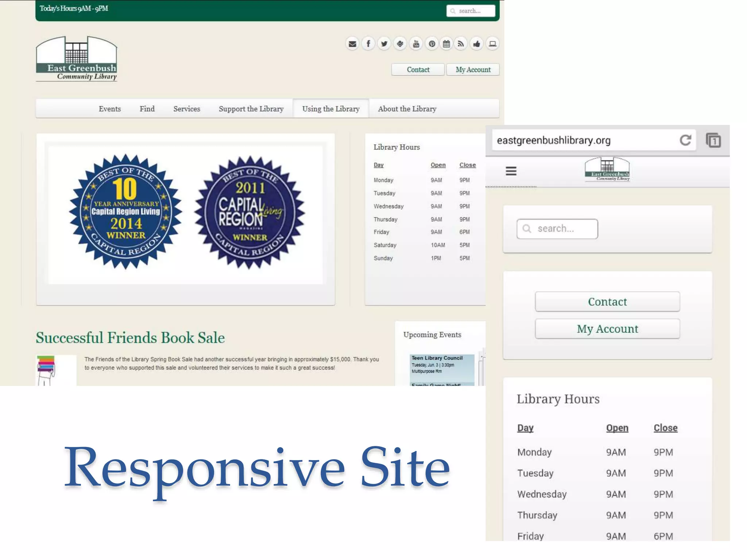The image size is (747, 560).
Task: Open Successful Friends Book Sale headline
Action: (130, 338)
